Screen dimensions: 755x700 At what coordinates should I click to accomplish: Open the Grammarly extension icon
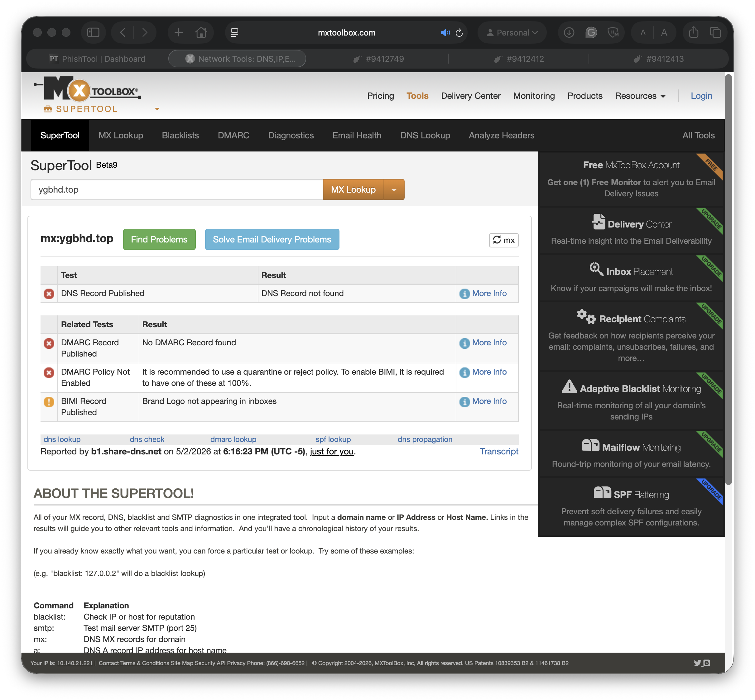tap(591, 33)
